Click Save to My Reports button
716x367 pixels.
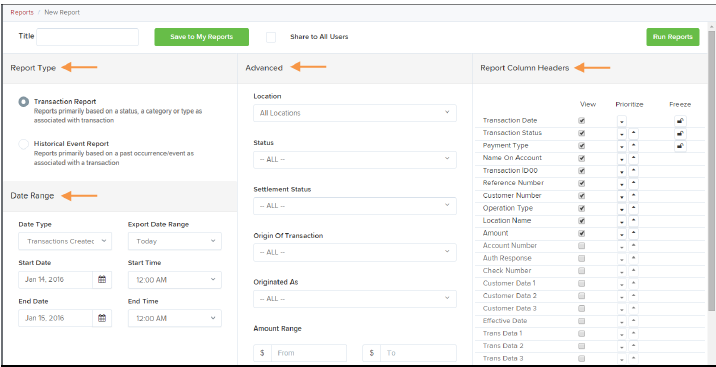pos(201,37)
